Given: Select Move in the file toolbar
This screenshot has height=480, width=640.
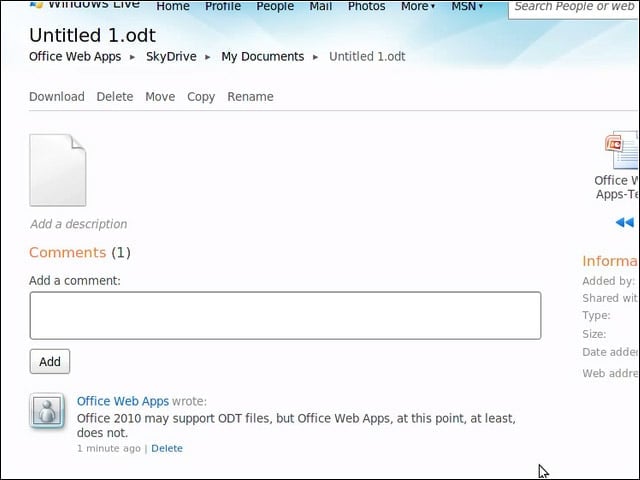Looking at the screenshot, I should tap(160, 97).
